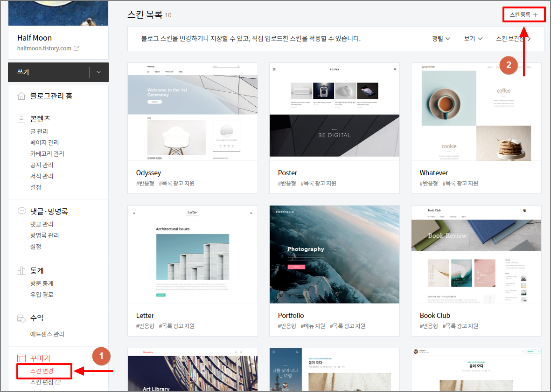Screen dimensions: 551x392
Task: Open 글 관리 menu item
Action: pos(39,131)
